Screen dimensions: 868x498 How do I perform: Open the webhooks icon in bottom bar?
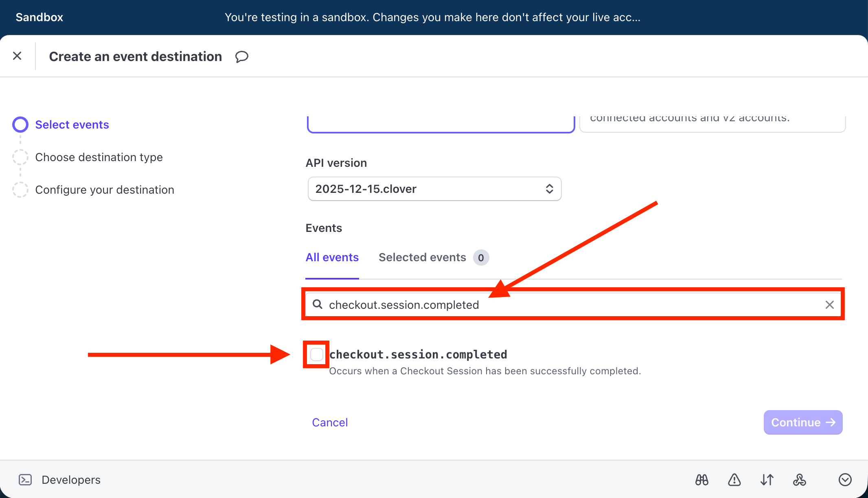click(799, 480)
